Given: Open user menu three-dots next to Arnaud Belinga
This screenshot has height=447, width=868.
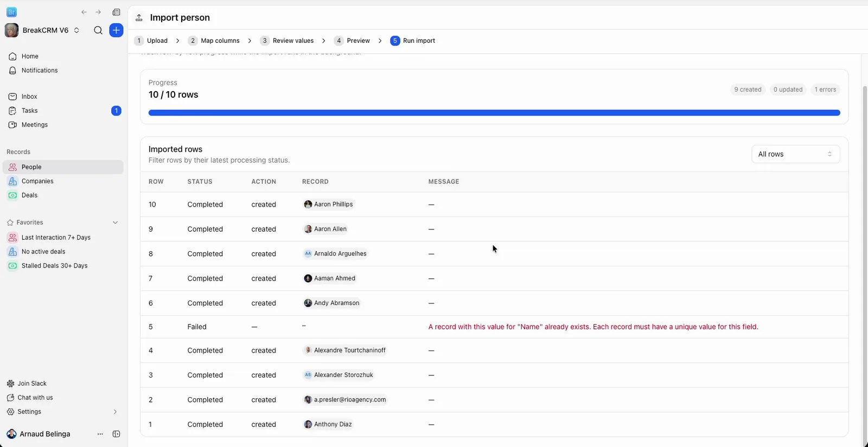Looking at the screenshot, I should (x=100, y=434).
